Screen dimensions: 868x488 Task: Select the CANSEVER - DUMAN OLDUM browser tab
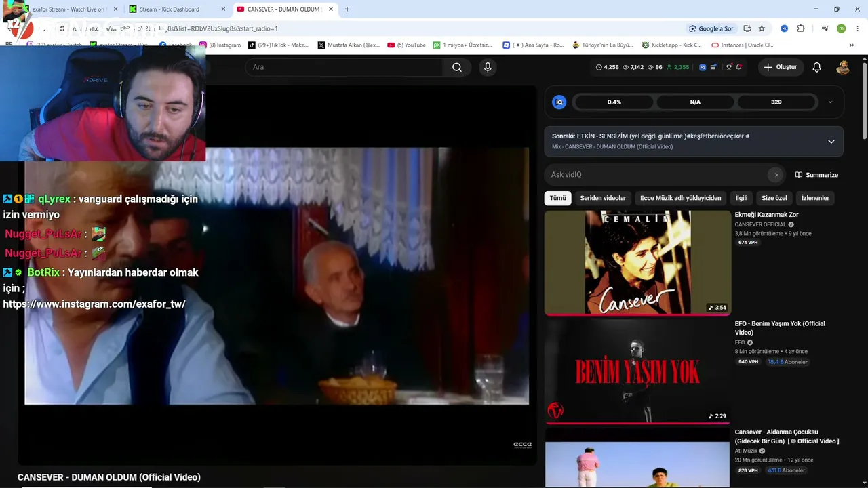click(285, 9)
